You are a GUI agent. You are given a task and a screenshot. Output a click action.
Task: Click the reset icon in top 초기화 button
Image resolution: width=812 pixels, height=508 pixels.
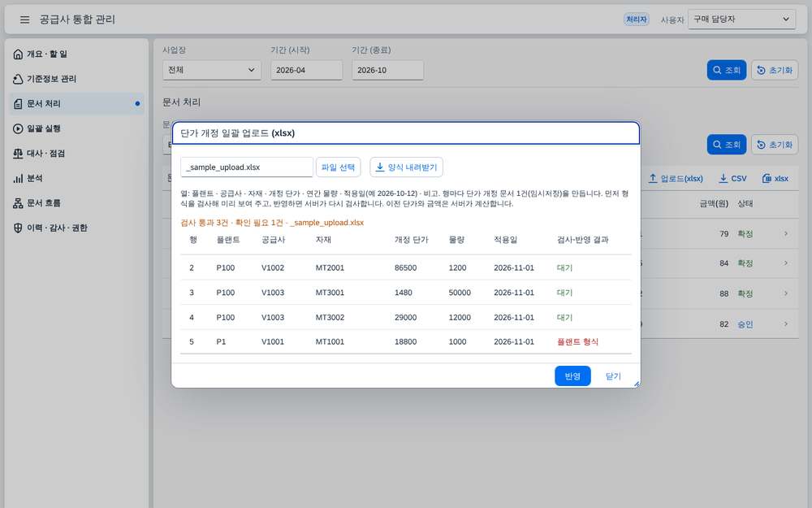[x=762, y=70]
